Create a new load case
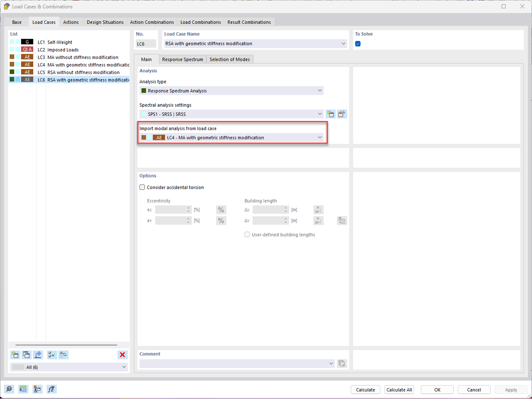The image size is (532, 399). [x=15, y=355]
